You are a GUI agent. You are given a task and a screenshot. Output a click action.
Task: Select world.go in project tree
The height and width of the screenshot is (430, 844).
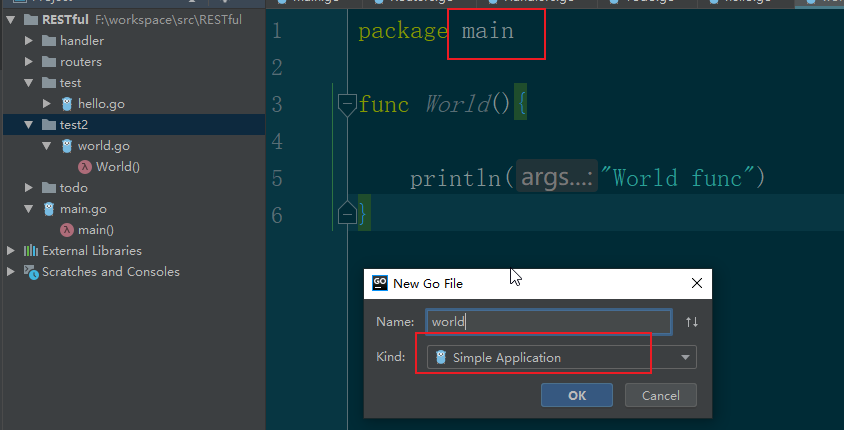[103, 146]
